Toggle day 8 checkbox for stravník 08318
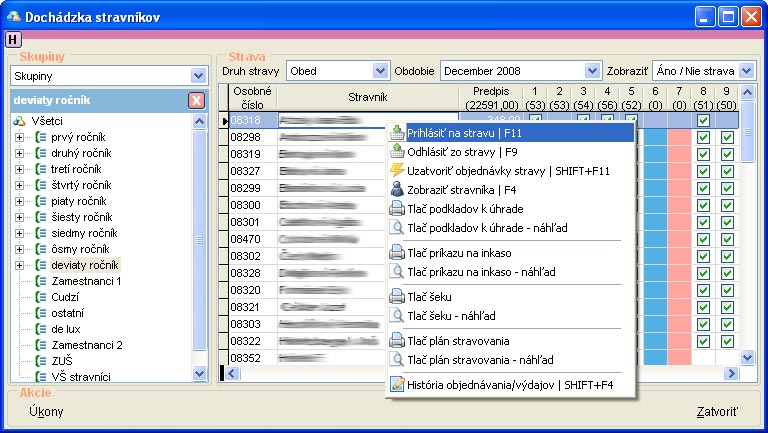Image resolution: width=768 pixels, height=433 pixels. point(703,121)
